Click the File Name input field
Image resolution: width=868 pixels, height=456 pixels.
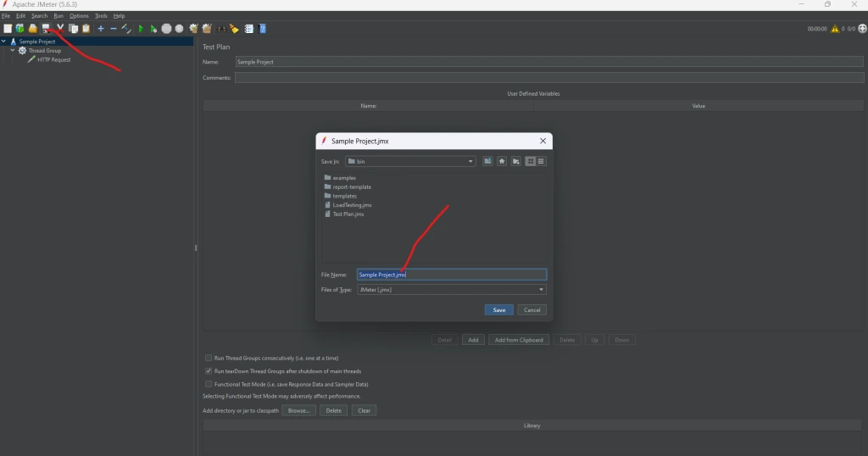click(x=452, y=275)
